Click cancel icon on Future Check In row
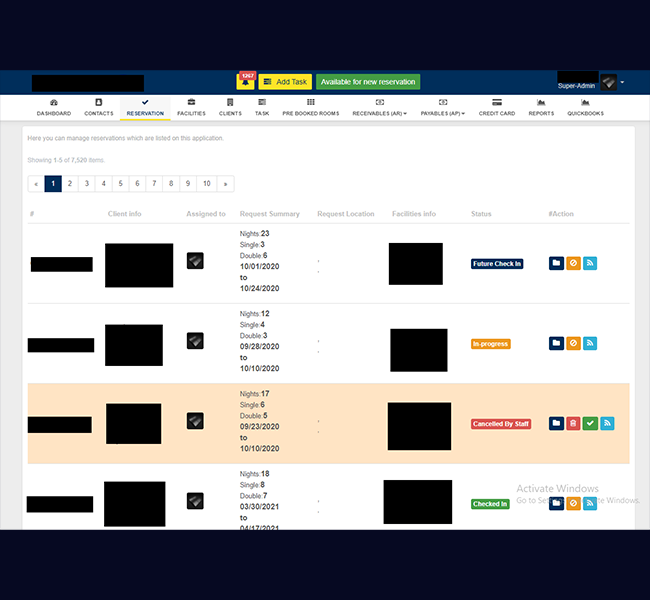The height and width of the screenshot is (600, 650). tap(573, 263)
